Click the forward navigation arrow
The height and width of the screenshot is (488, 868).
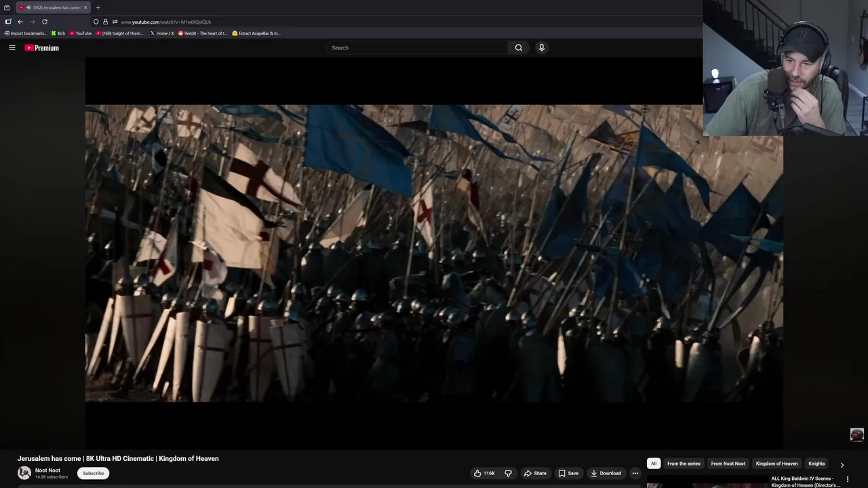32,22
